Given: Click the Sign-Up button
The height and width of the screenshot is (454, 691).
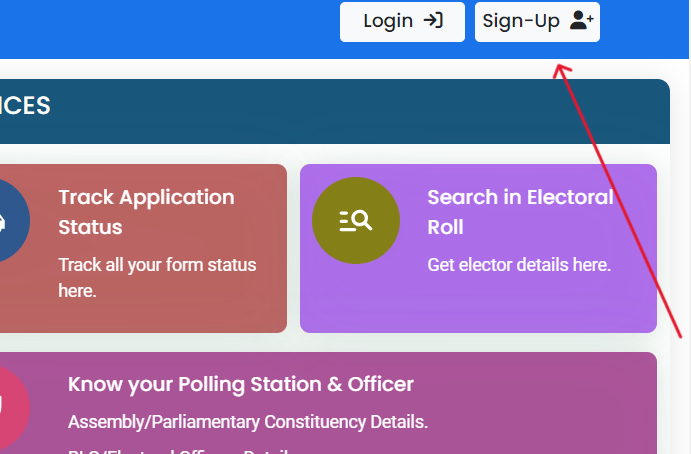Looking at the screenshot, I should 537,21.
